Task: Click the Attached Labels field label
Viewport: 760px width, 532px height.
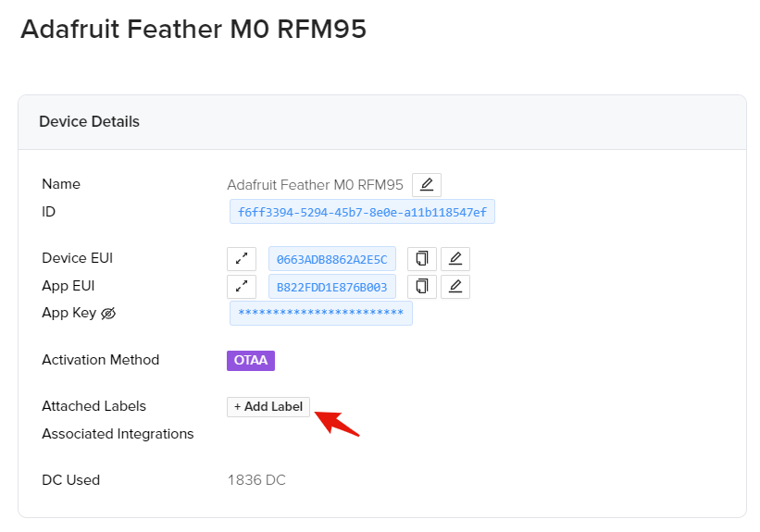Action: 93,406
